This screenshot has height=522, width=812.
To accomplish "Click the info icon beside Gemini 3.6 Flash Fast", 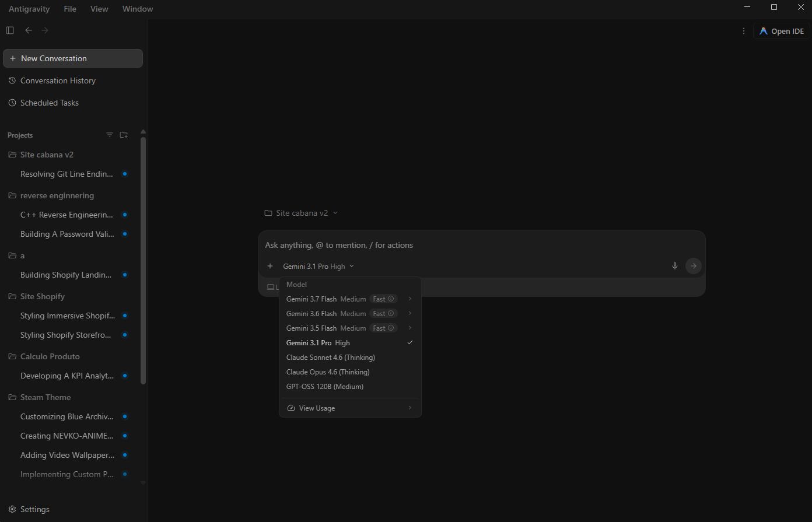I will coord(391,313).
